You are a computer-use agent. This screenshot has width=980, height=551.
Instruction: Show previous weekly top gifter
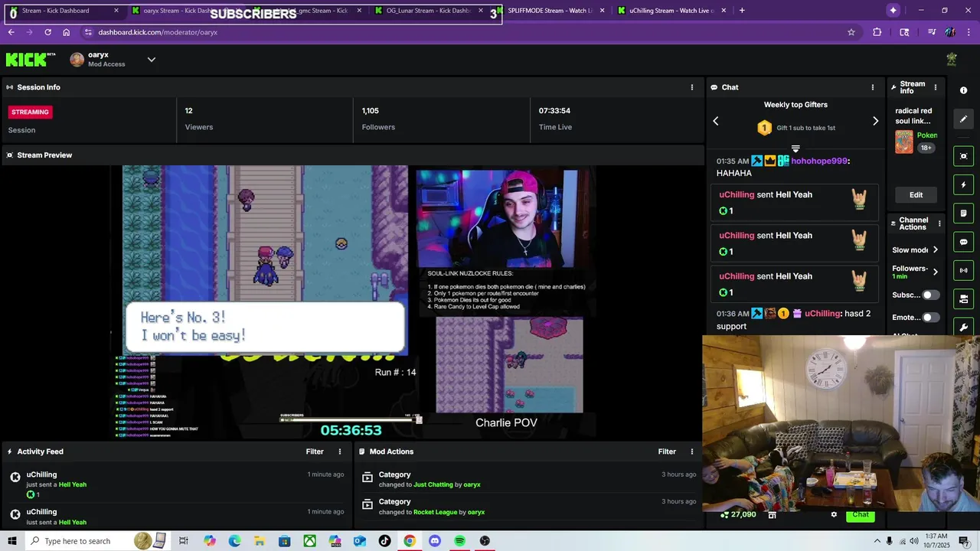716,121
